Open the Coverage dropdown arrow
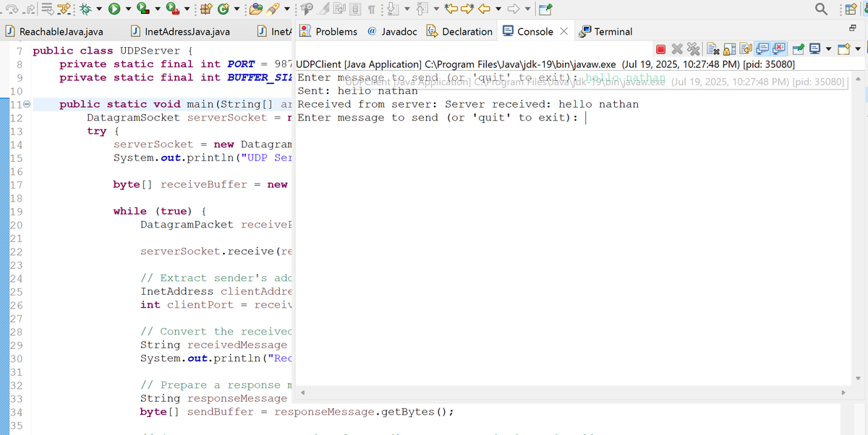Viewport: 868px width, 435px height. pos(158,9)
